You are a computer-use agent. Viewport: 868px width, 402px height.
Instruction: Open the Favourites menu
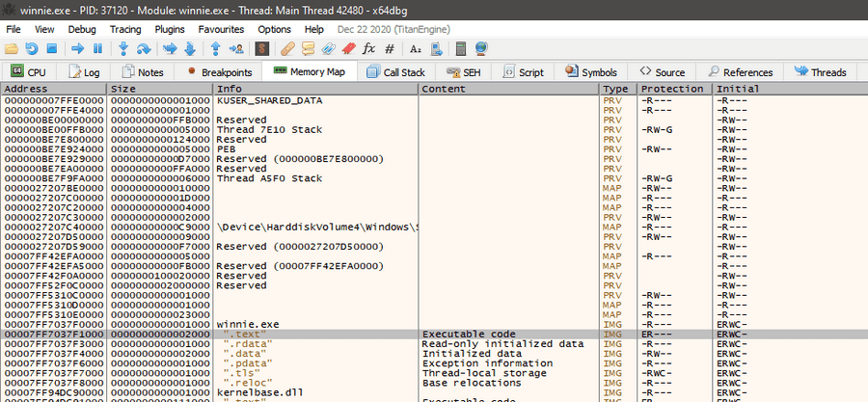coord(221,29)
